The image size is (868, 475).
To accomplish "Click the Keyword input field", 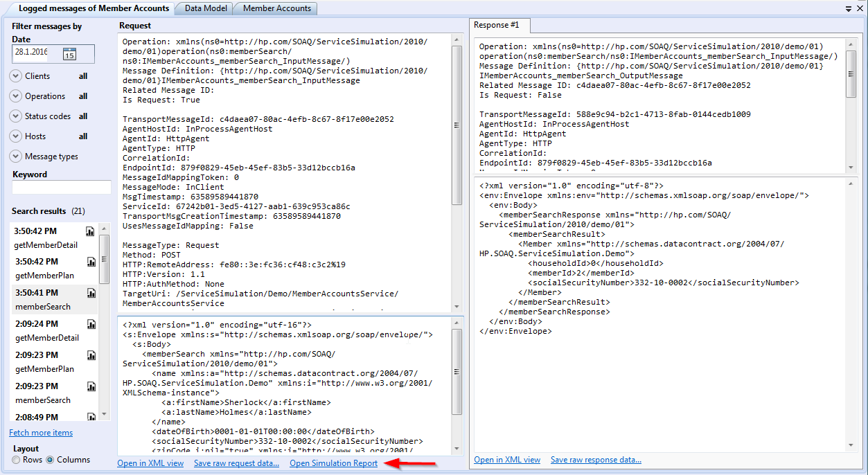I will tap(62, 188).
